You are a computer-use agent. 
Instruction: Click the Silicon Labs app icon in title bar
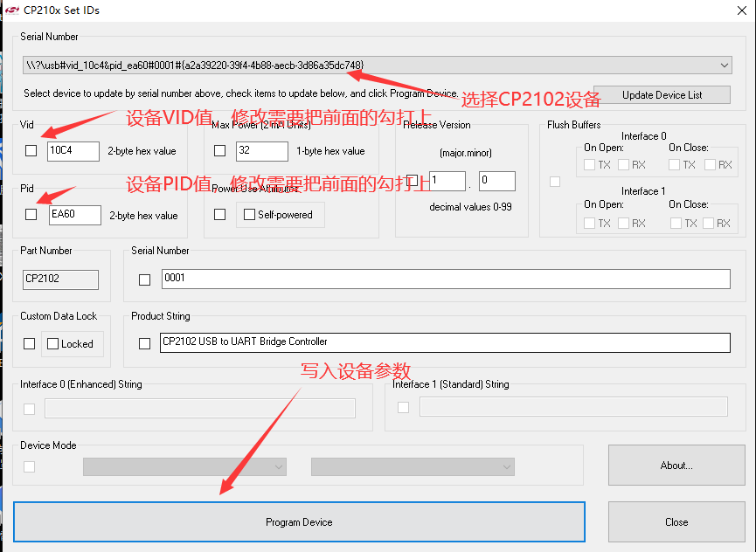(x=12, y=10)
